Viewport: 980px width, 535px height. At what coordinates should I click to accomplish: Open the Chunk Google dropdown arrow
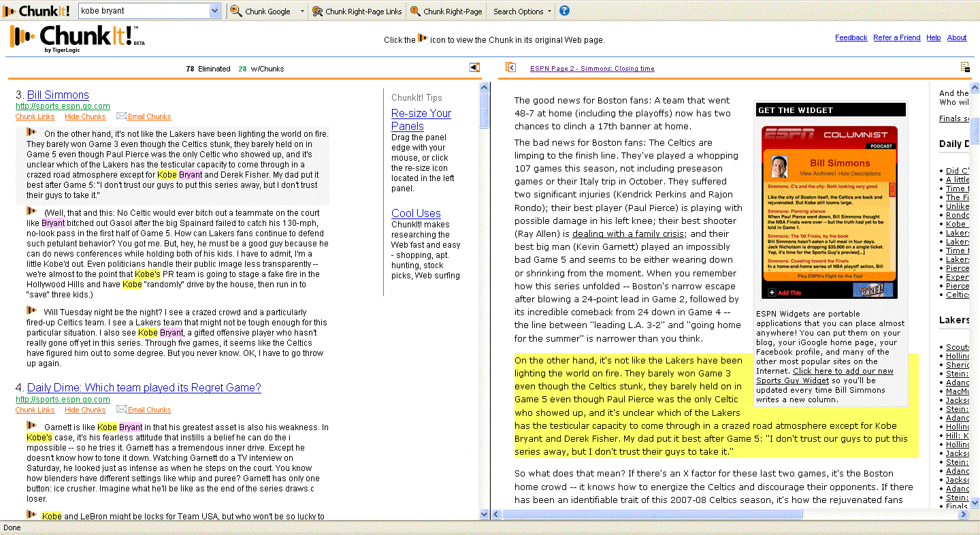pos(302,12)
